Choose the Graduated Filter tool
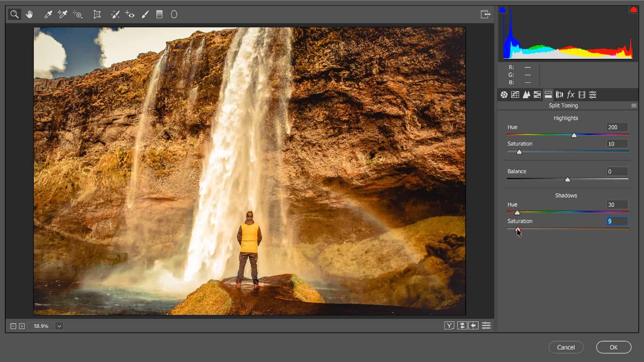Viewport: 644px width, 362px height. 159,14
